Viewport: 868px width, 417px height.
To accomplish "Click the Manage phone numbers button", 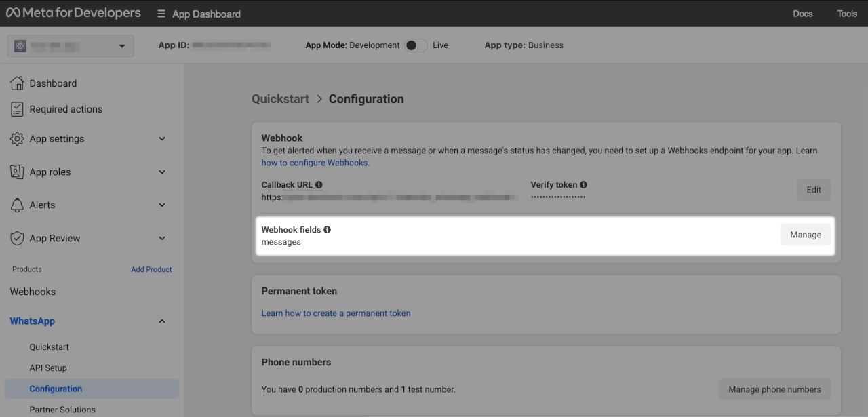I will tap(774, 389).
